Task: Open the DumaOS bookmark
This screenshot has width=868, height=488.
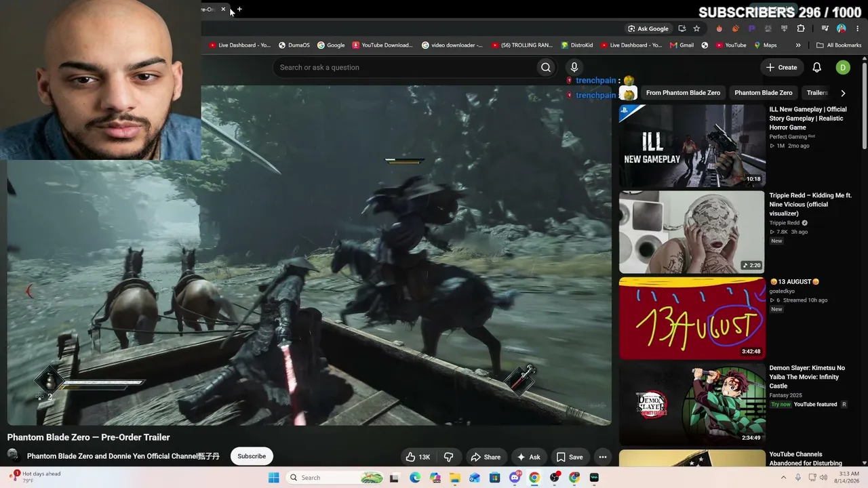Action: 294,45
